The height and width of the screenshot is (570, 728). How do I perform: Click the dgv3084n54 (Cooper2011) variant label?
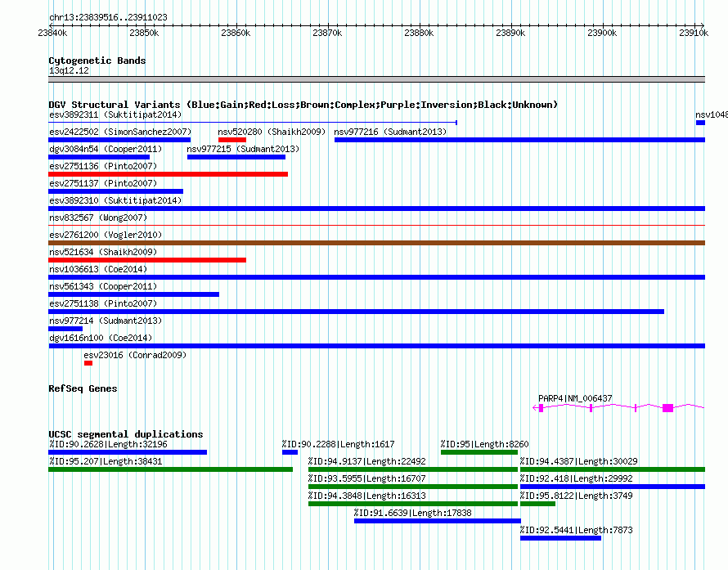[x=106, y=149]
